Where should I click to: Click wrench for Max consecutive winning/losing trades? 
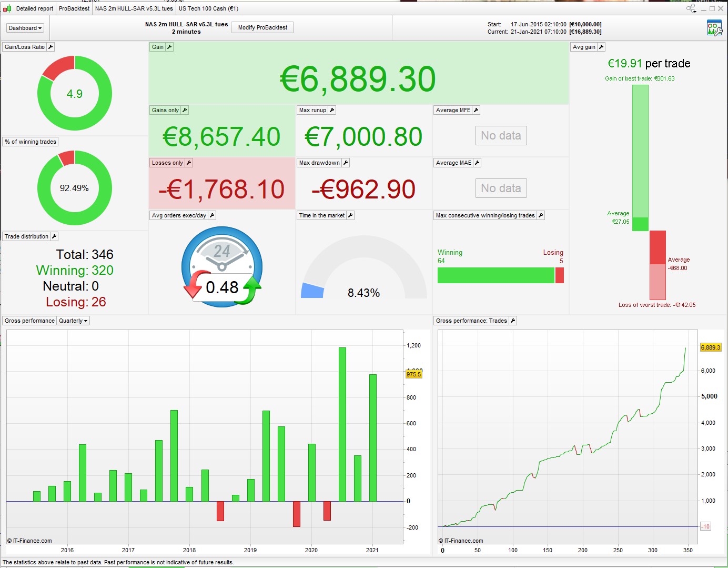tap(541, 215)
